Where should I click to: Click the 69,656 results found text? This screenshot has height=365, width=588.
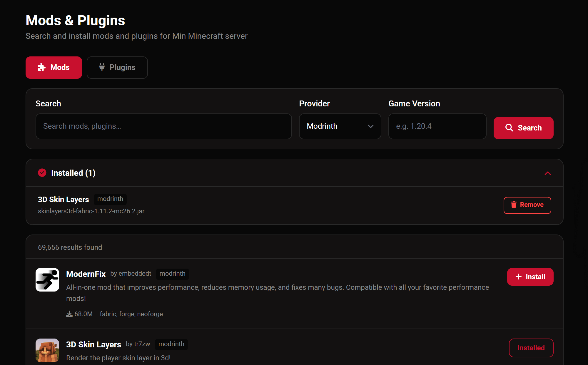(70, 247)
